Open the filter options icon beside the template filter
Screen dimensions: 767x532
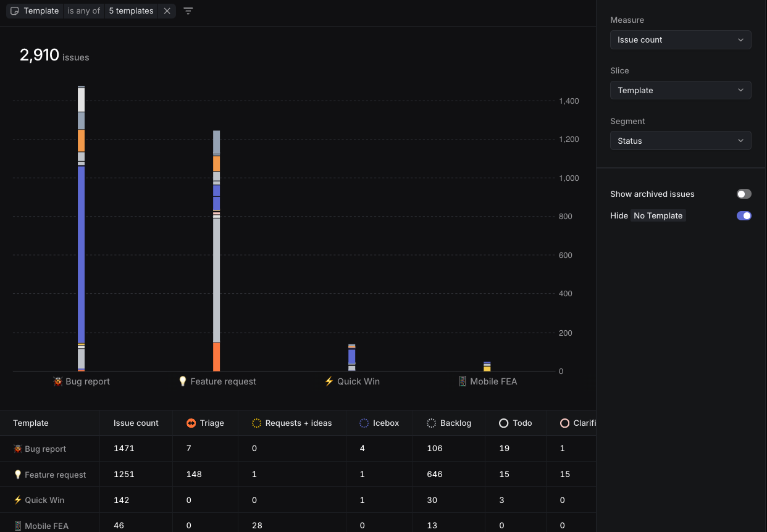tap(188, 11)
